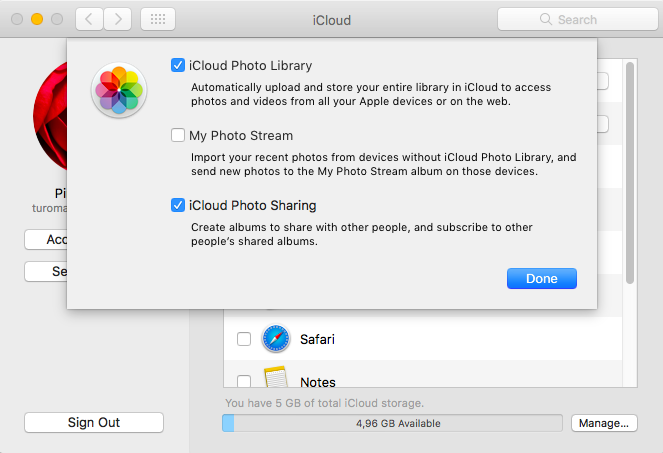663x453 pixels.
Task: Click the Notes notepad icon
Action: pos(276,377)
